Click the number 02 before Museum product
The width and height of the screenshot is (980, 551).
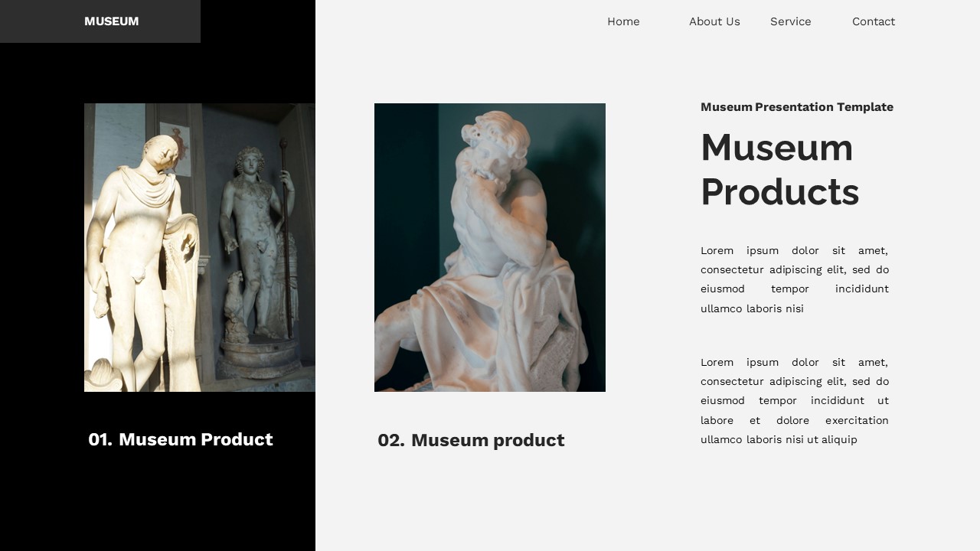(389, 440)
